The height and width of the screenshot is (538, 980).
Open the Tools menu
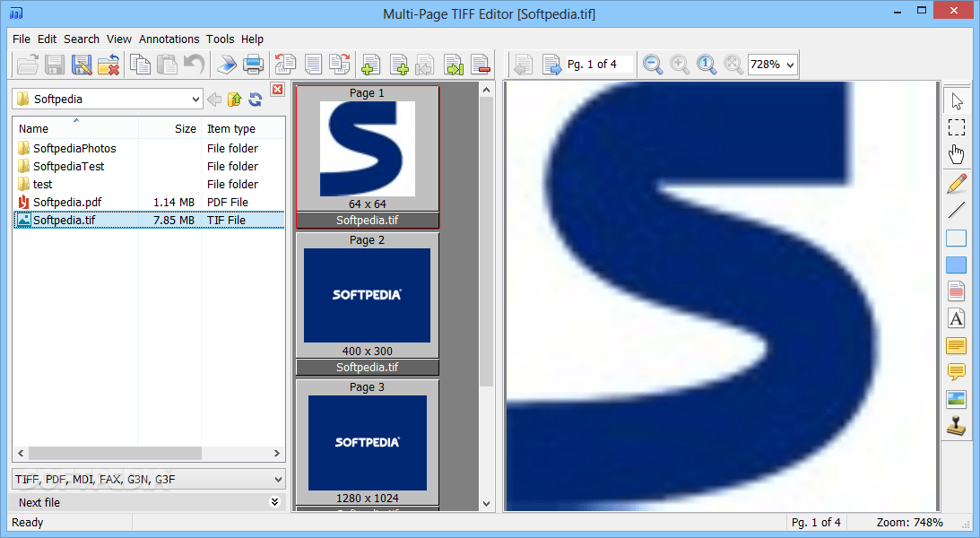click(x=220, y=39)
